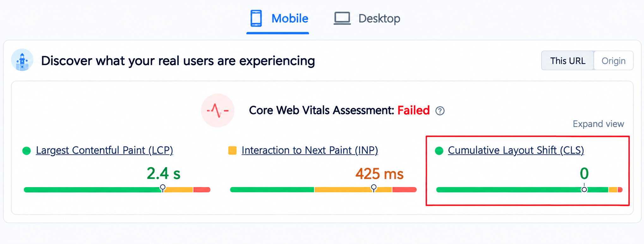Image resolution: width=644 pixels, height=244 pixels.
Task: Switch to the Origin toggle option
Action: tap(613, 60)
